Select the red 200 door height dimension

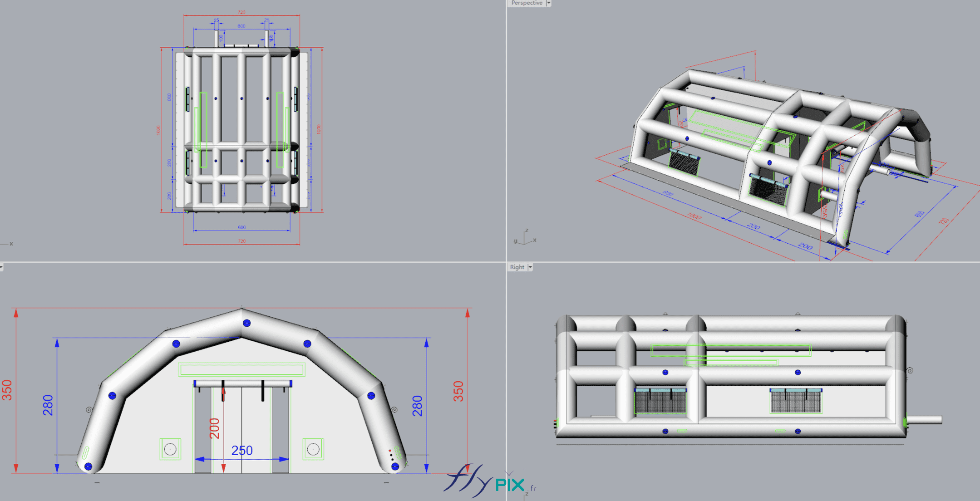tap(214, 428)
